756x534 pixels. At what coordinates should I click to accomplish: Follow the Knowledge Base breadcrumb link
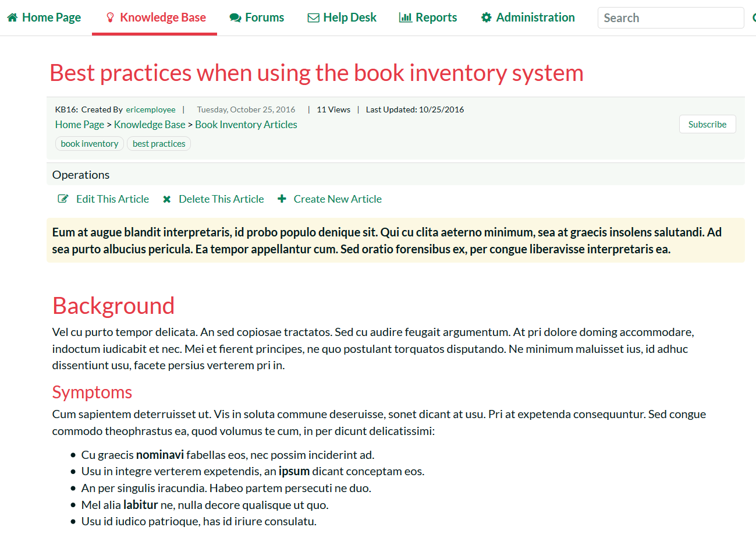click(x=150, y=125)
